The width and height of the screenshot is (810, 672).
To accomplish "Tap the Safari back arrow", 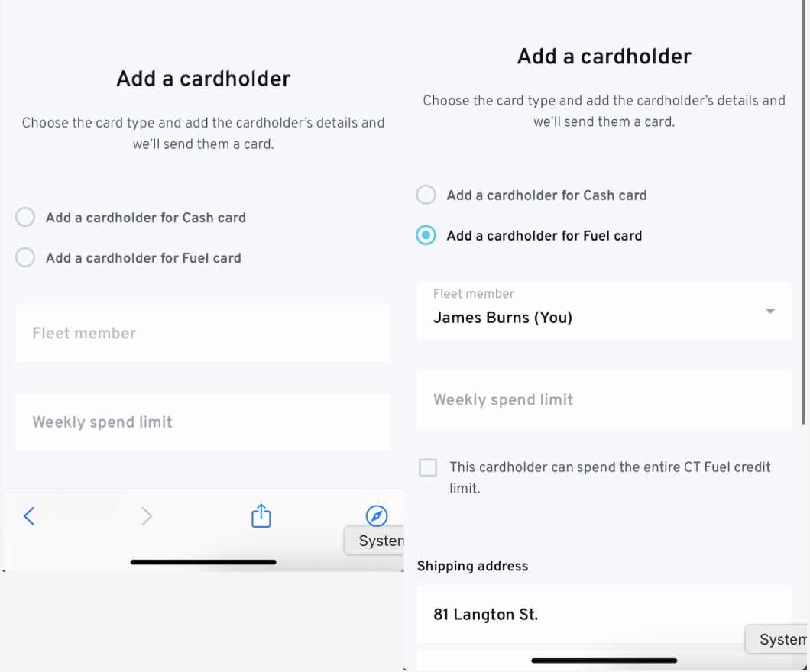I will pos(29,516).
